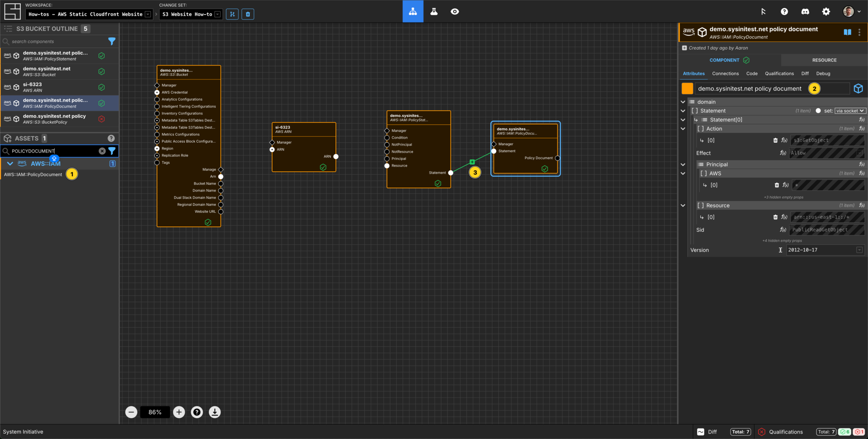Switch to the Connections tab
Image resolution: width=868 pixels, height=439 pixels.
pyautogui.click(x=725, y=74)
